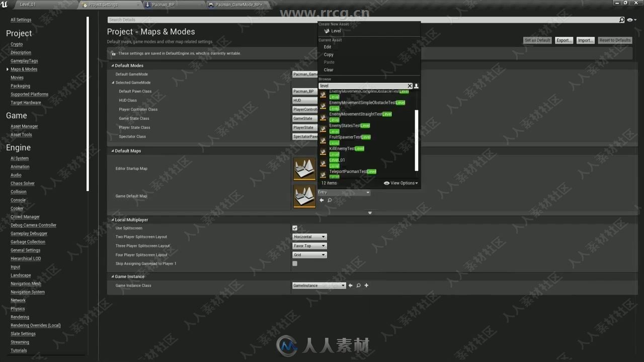Open the HUD Class dropdown
The image size is (644, 362).
[305, 101]
